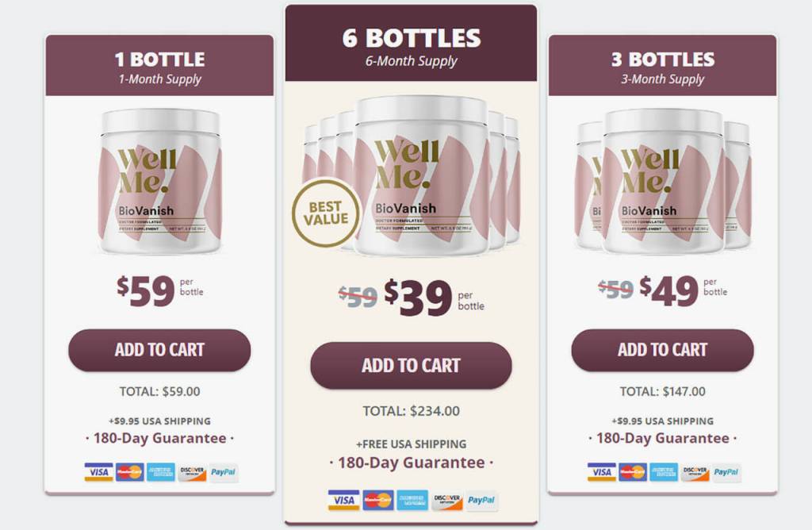Image resolution: width=812 pixels, height=530 pixels.
Task: Click the Best Value badge
Action: click(x=324, y=213)
